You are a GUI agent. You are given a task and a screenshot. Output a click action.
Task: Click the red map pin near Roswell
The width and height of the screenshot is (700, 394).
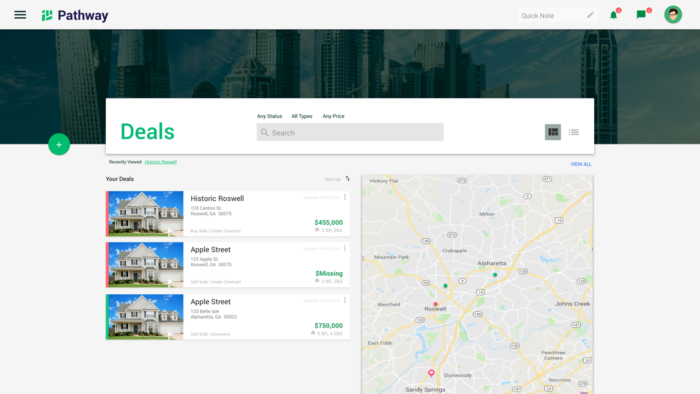point(435,304)
